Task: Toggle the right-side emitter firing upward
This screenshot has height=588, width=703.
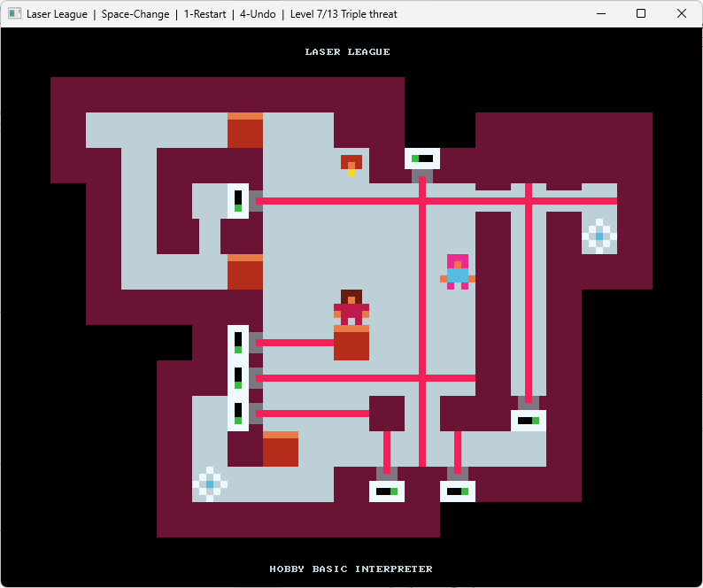Action: [529, 421]
